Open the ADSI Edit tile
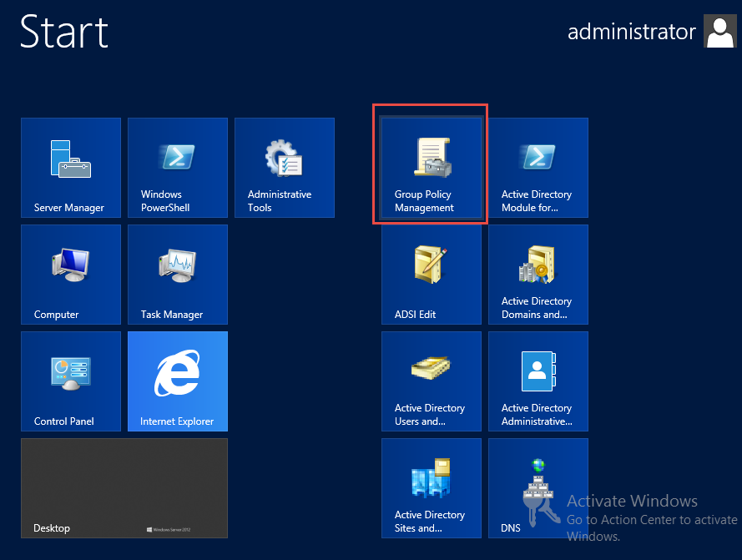This screenshot has height=560, width=742. (x=432, y=275)
